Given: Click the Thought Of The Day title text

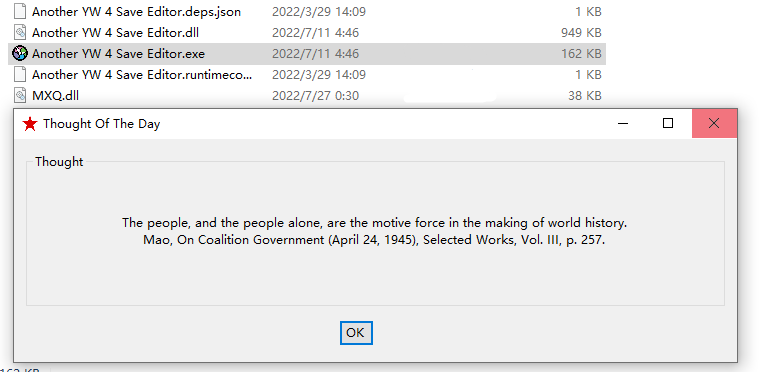Looking at the screenshot, I should tap(102, 124).
